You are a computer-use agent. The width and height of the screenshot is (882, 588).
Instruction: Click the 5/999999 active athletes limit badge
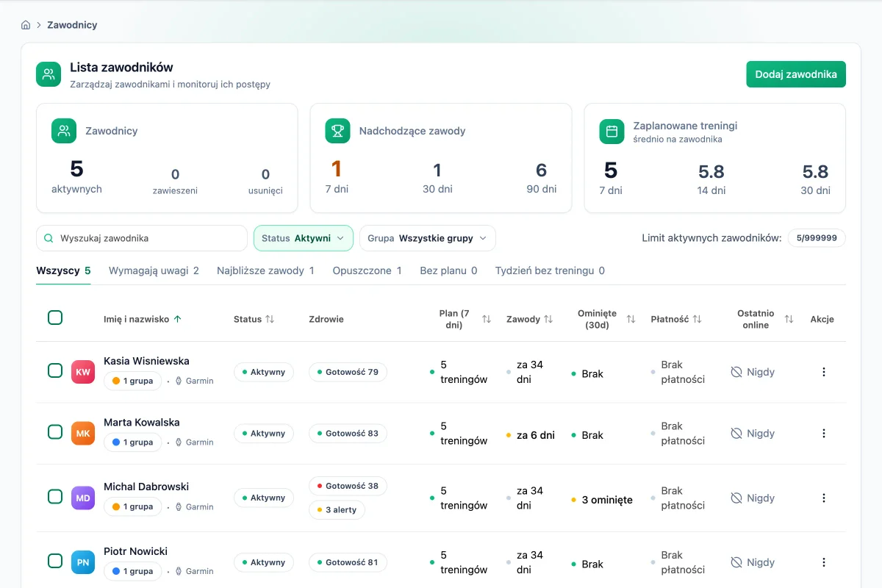point(817,238)
